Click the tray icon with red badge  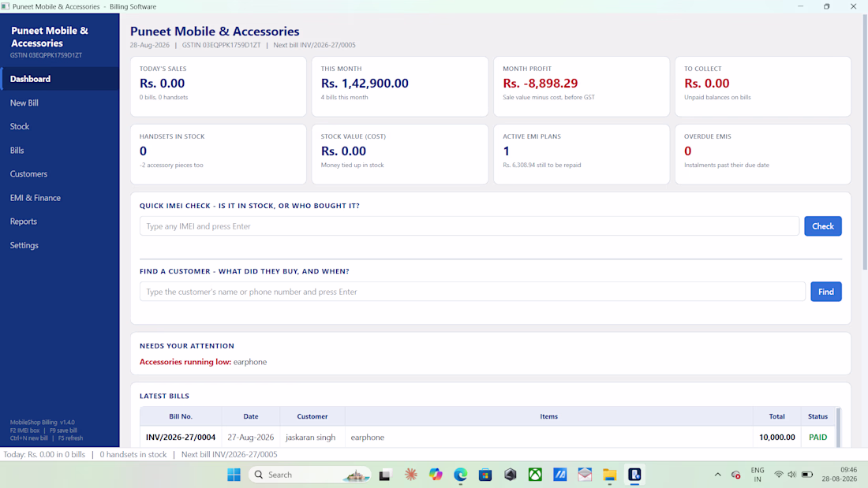[x=735, y=475]
